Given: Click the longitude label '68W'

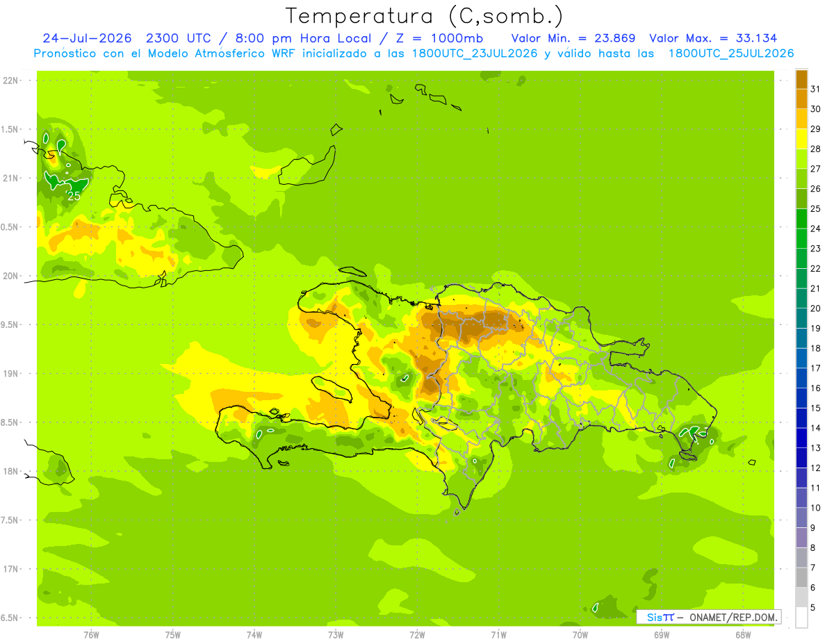Looking at the screenshot, I should click(743, 634).
